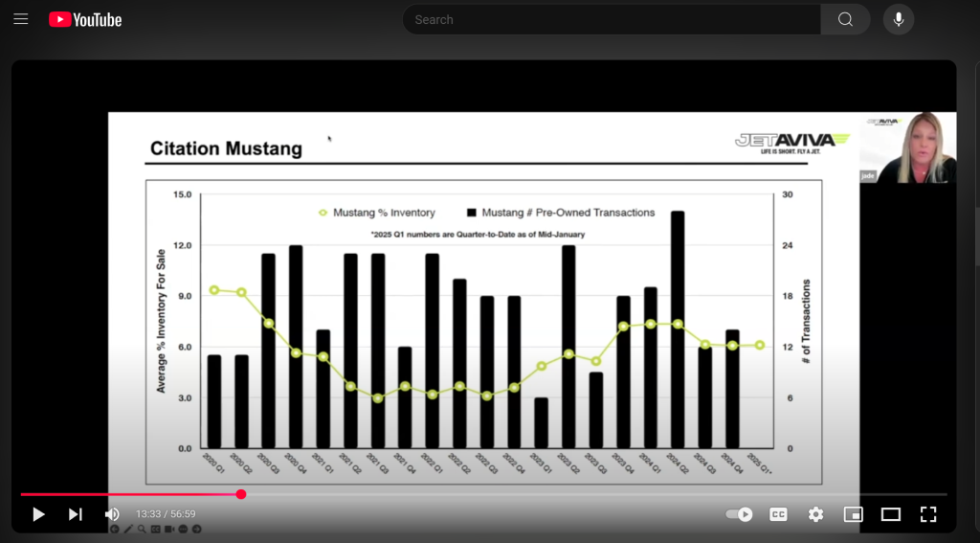Screen dimensions: 980x543
Task: Click the right-axis value 30
Action: pyautogui.click(x=788, y=194)
